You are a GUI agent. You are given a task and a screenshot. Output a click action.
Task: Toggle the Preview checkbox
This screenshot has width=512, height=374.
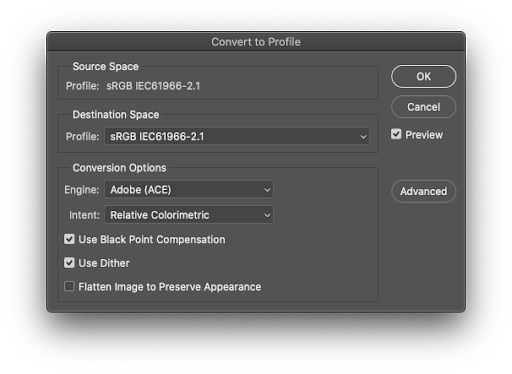point(396,134)
